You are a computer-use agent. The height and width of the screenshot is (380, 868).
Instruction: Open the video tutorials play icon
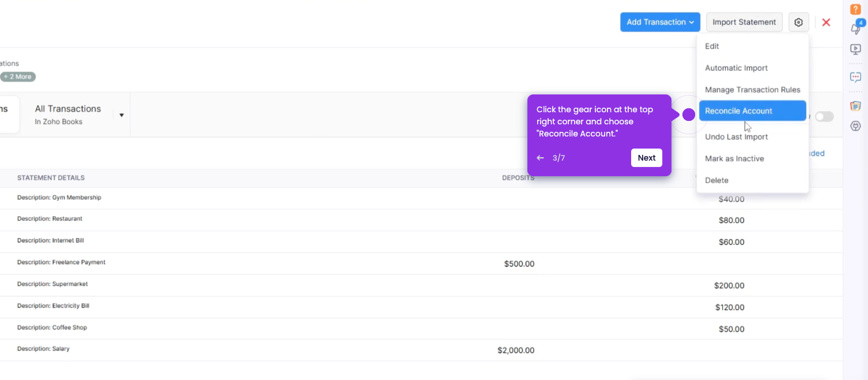855,50
